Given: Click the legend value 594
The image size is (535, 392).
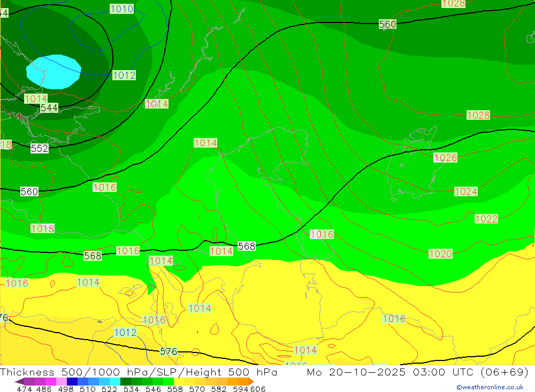Looking at the screenshot, I should coord(241,389).
